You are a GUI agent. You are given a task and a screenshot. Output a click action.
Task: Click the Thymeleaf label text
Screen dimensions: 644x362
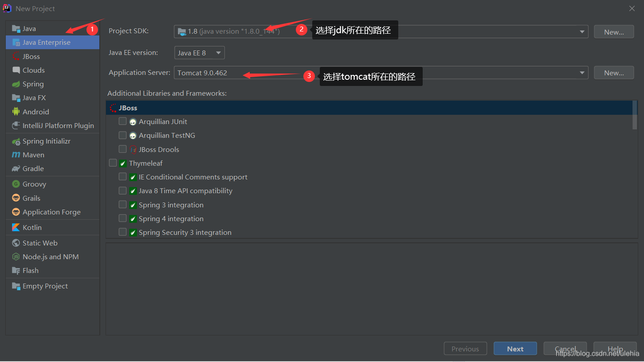146,163
